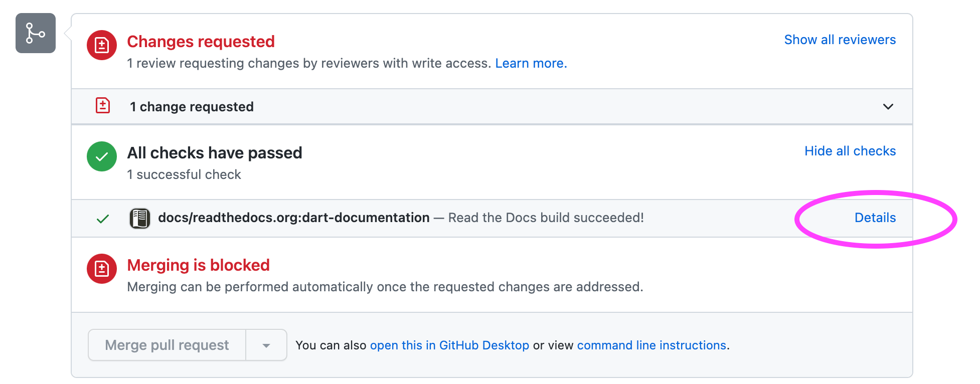Open the Learn more link
This screenshot has width=980, height=384.
click(x=531, y=63)
